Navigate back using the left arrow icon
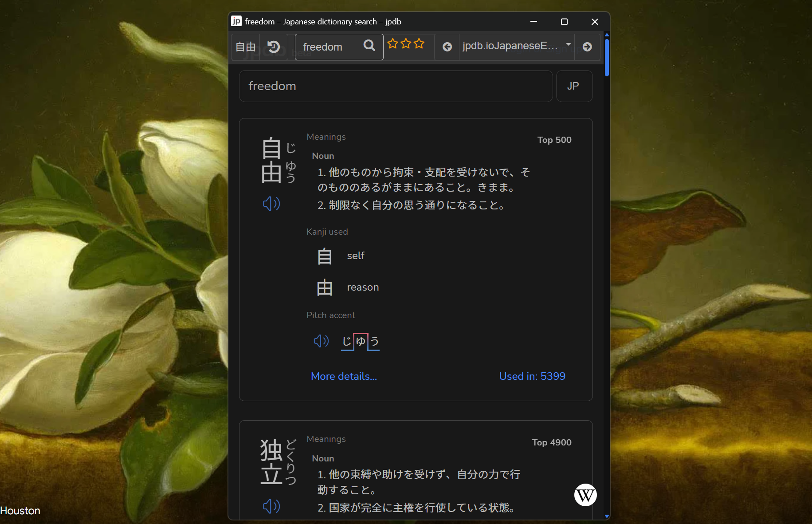 pyautogui.click(x=447, y=46)
